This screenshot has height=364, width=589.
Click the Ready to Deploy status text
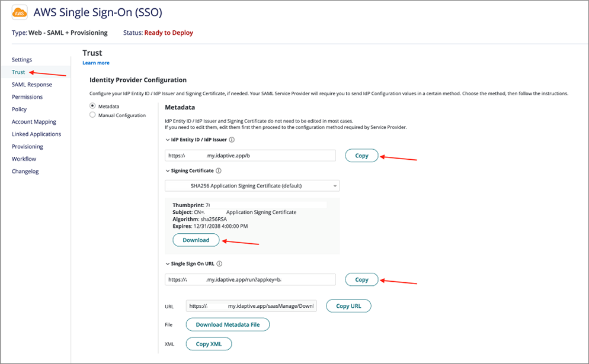169,33
